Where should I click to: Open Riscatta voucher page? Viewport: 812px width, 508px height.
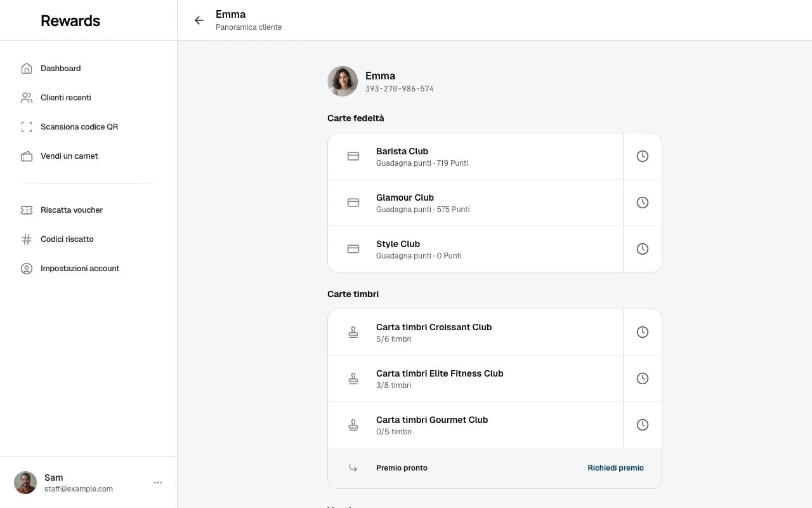(x=89, y=210)
